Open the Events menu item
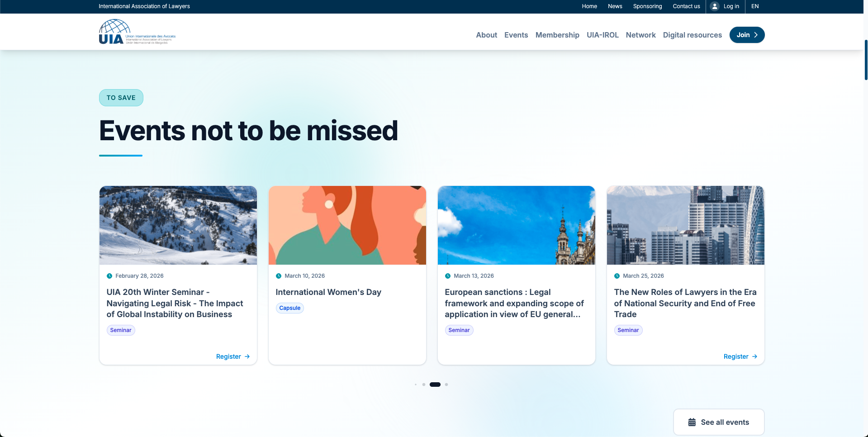The width and height of the screenshot is (868, 437). pos(516,35)
